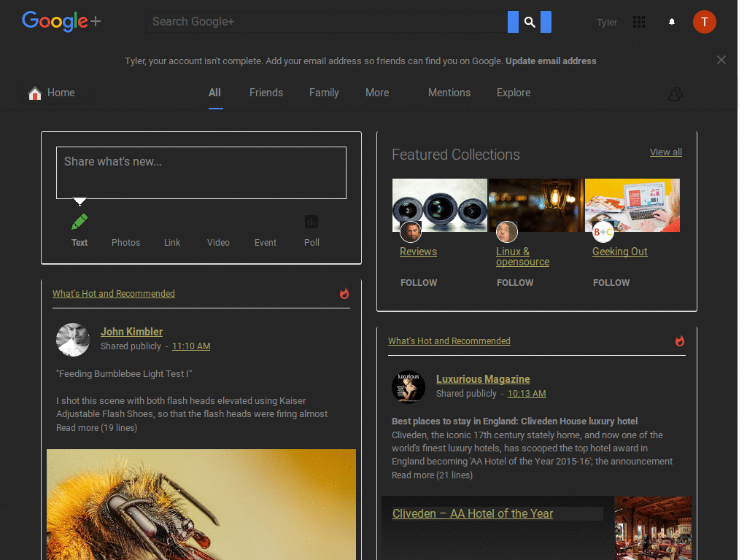Open the lantern lights collection thumbnail
747x560 pixels.
click(x=536, y=205)
